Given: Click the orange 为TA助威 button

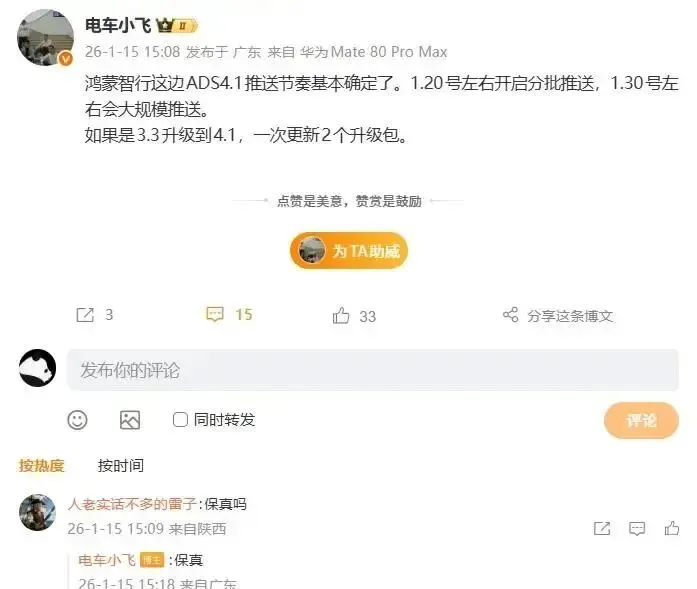Looking at the screenshot, I should (349, 251).
